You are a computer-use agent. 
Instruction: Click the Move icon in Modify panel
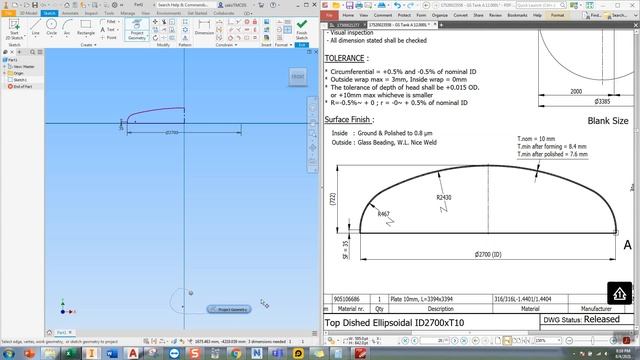point(155,22)
